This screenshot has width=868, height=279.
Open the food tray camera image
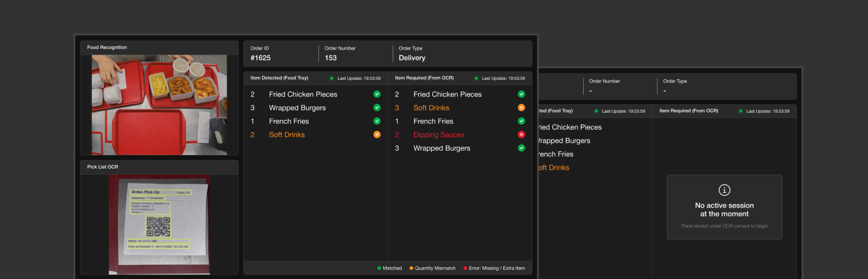[159, 104]
